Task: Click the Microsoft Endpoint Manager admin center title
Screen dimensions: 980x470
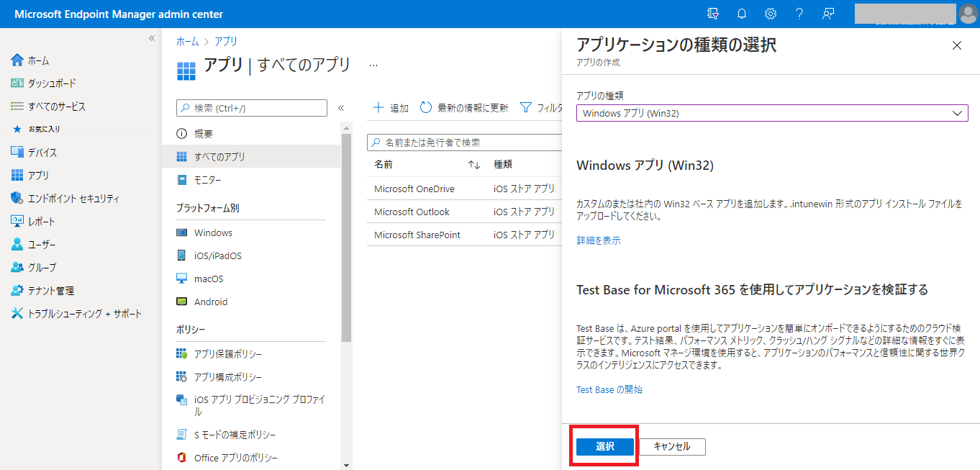Action: click(x=119, y=14)
